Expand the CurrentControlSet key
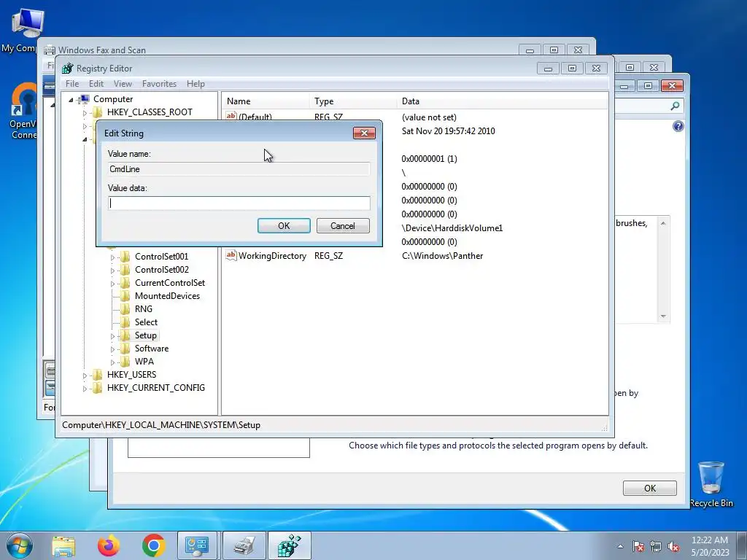The height and width of the screenshot is (560, 747). tap(112, 284)
